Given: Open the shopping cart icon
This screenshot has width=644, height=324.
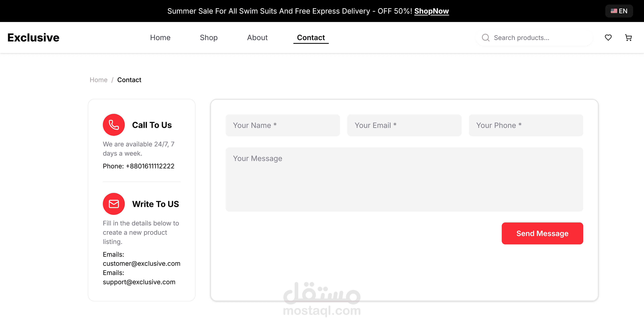Looking at the screenshot, I should click(628, 38).
